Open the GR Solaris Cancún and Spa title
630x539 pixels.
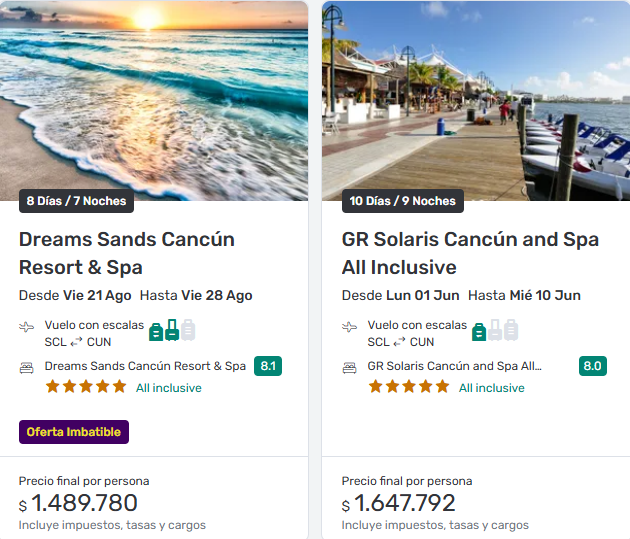pos(470,254)
